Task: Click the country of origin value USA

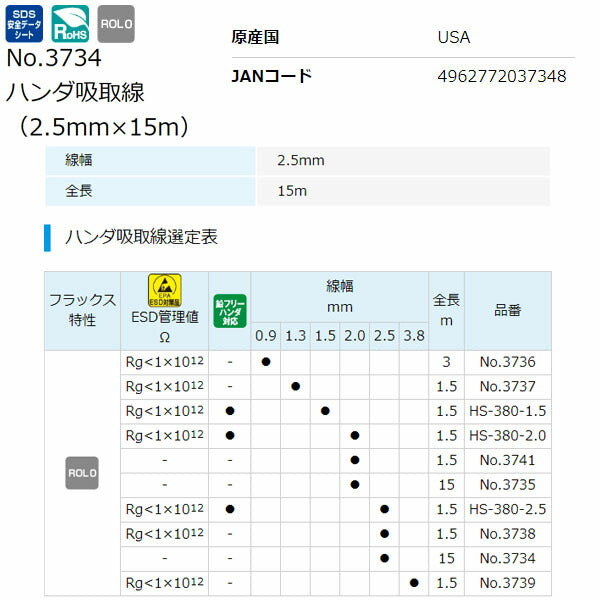Action: [454, 37]
